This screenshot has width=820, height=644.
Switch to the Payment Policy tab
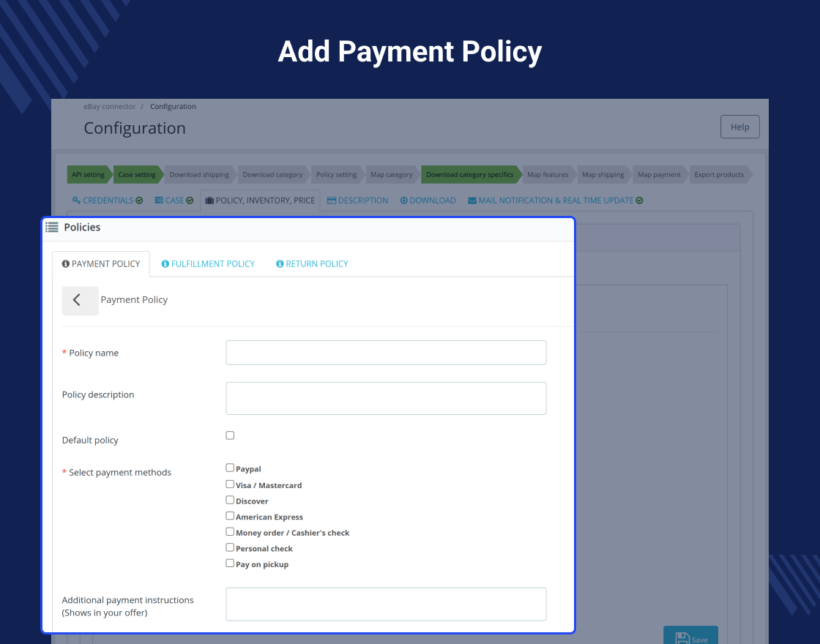pos(101,264)
